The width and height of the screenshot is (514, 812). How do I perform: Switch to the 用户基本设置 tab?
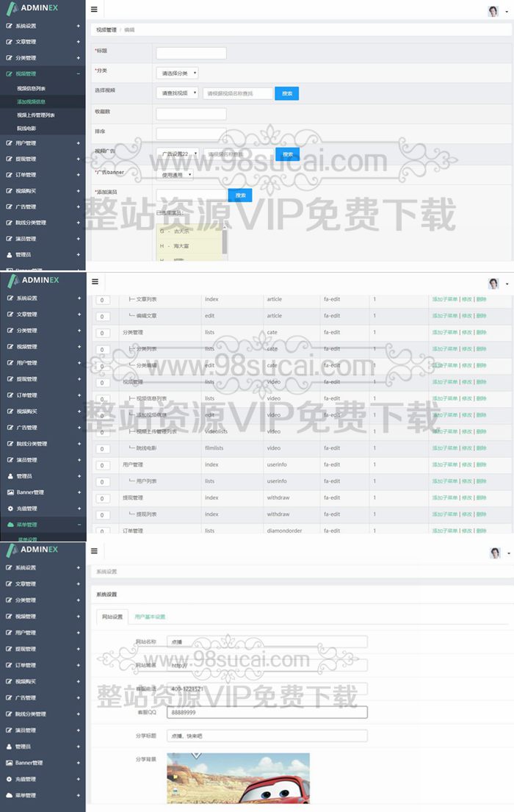pos(150,617)
